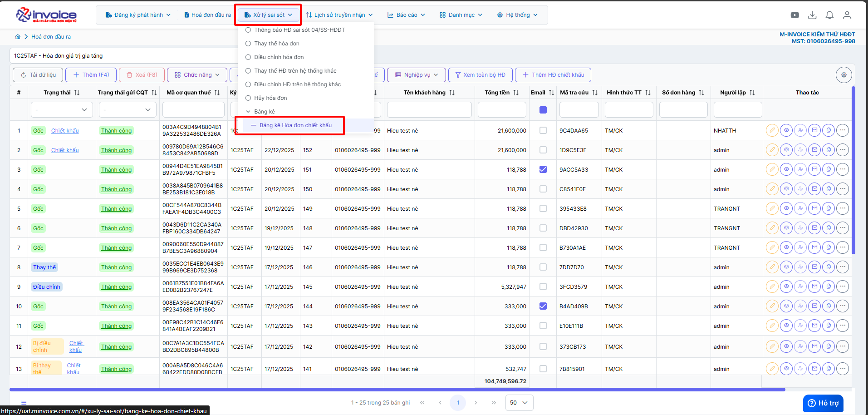Click the Thêm HĐ chiết khấu button
The height and width of the screenshot is (415, 868).
coord(553,75)
